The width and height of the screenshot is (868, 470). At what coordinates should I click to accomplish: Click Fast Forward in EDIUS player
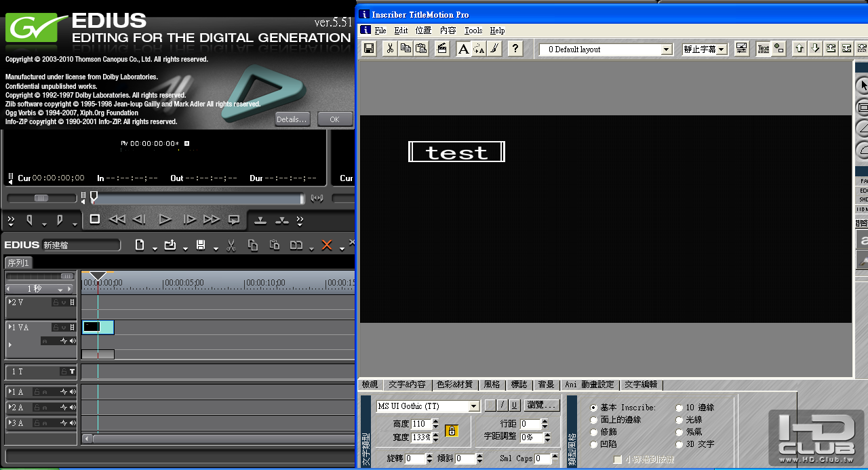click(x=212, y=219)
